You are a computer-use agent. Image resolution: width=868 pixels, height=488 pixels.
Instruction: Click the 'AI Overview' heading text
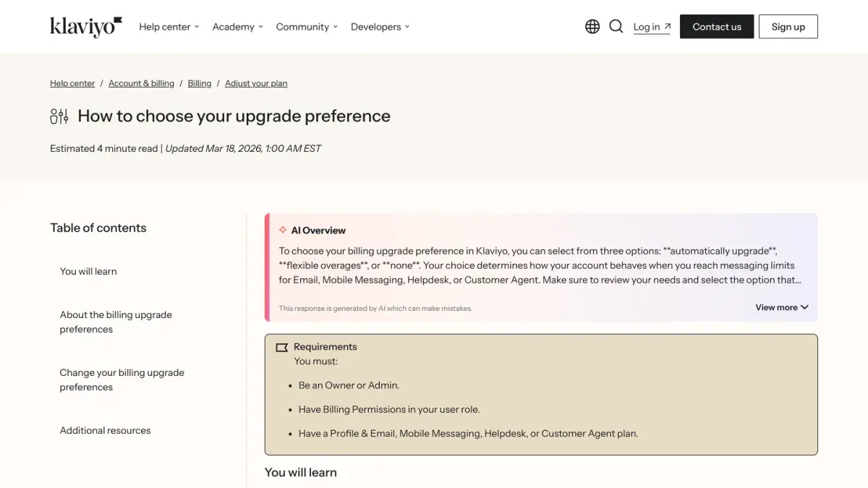(318, 230)
